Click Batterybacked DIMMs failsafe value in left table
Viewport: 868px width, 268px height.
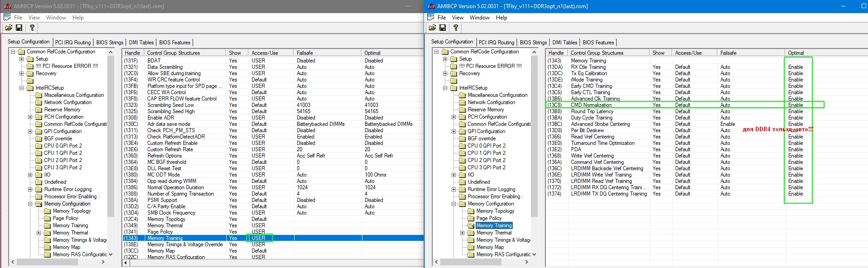coord(320,124)
